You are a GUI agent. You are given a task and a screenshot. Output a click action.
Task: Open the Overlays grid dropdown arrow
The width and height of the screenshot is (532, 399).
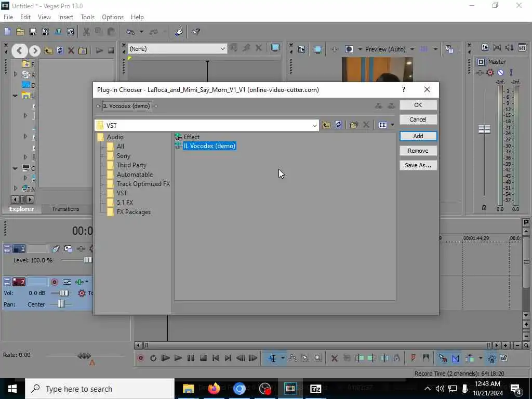pyautogui.click(x=435, y=49)
